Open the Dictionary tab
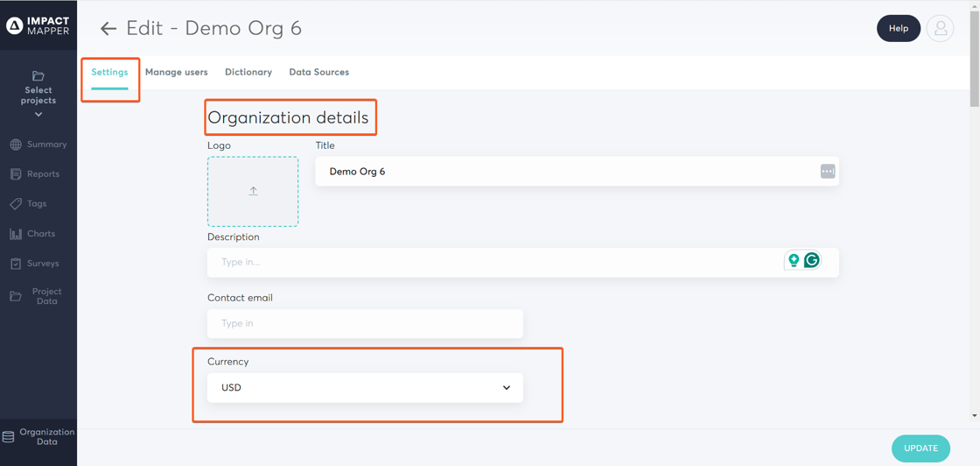This screenshot has width=980, height=466. pyautogui.click(x=248, y=73)
